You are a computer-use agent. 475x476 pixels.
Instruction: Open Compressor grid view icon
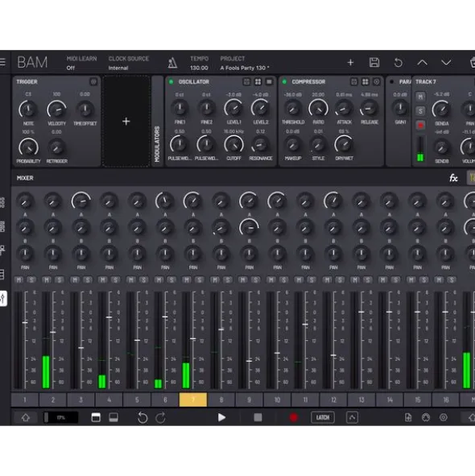[366, 81]
